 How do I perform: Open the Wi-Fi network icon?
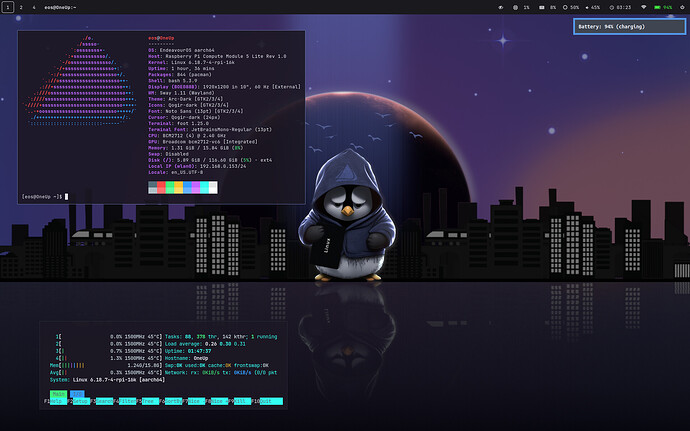coord(643,7)
